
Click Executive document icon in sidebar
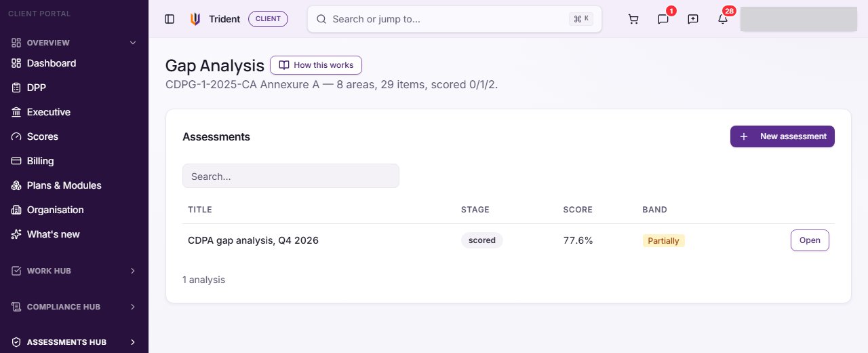coord(16,112)
